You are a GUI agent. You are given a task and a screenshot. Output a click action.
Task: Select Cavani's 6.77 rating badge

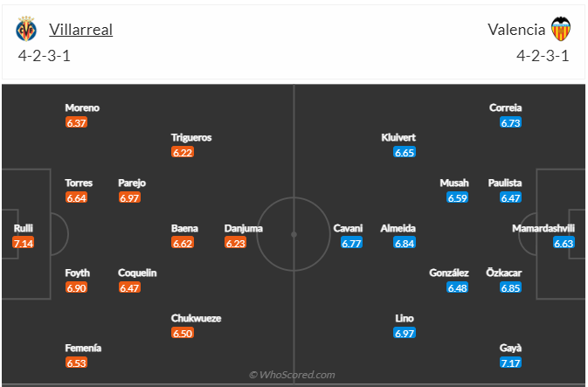point(351,244)
